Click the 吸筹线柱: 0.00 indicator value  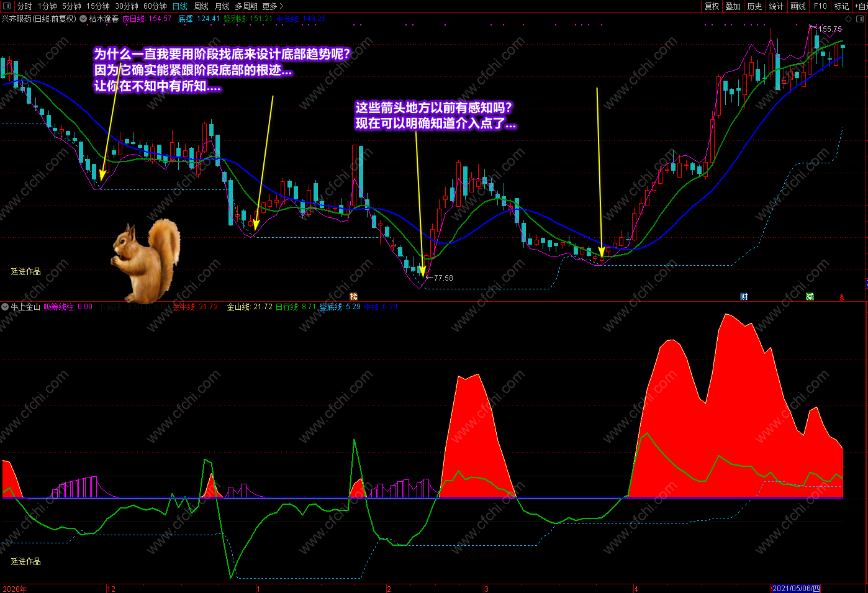pyautogui.click(x=68, y=307)
